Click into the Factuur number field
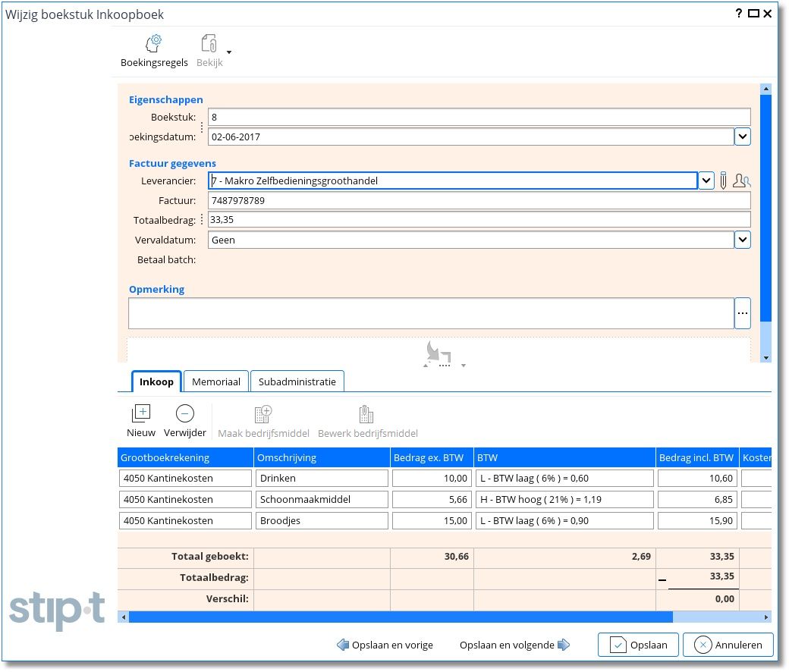Screen dimensions: 789x672 point(478,200)
